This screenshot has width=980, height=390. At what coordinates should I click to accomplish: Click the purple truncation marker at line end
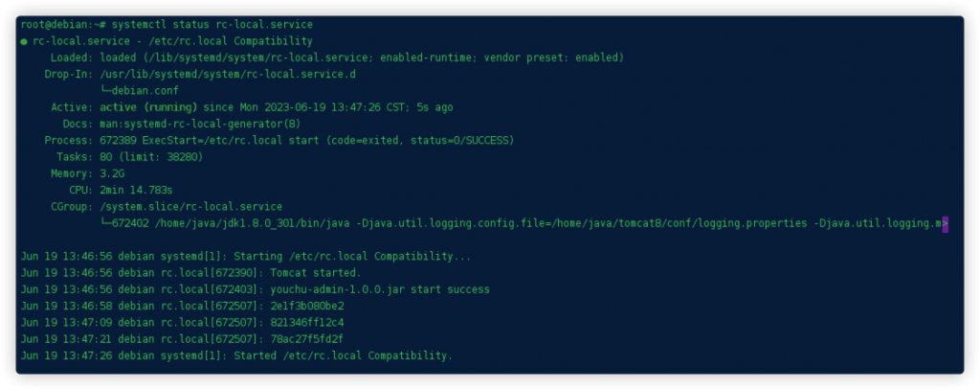click(x=946, y=223)
